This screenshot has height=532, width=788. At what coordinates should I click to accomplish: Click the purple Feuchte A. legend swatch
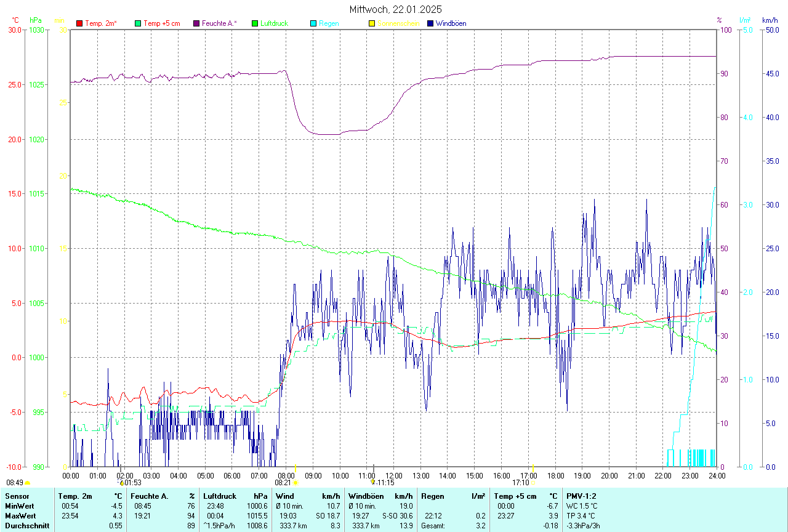tap(196, 23)
